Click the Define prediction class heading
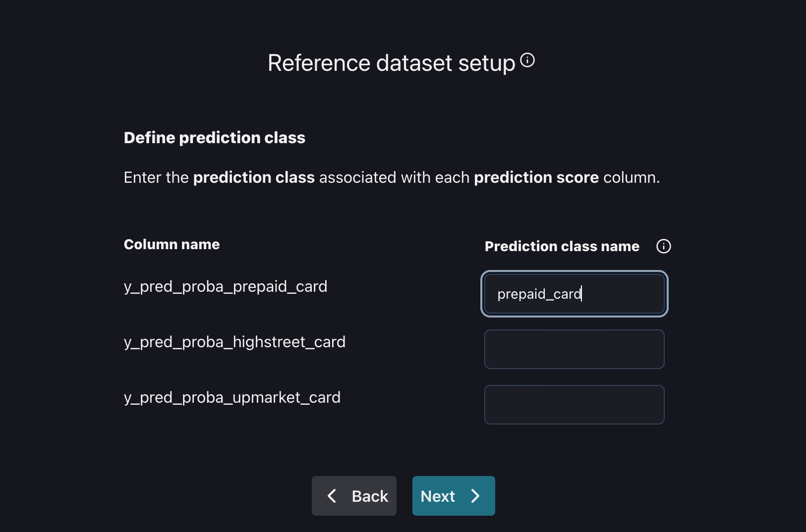This screenshot has height=532, width=806. (214, 138)
